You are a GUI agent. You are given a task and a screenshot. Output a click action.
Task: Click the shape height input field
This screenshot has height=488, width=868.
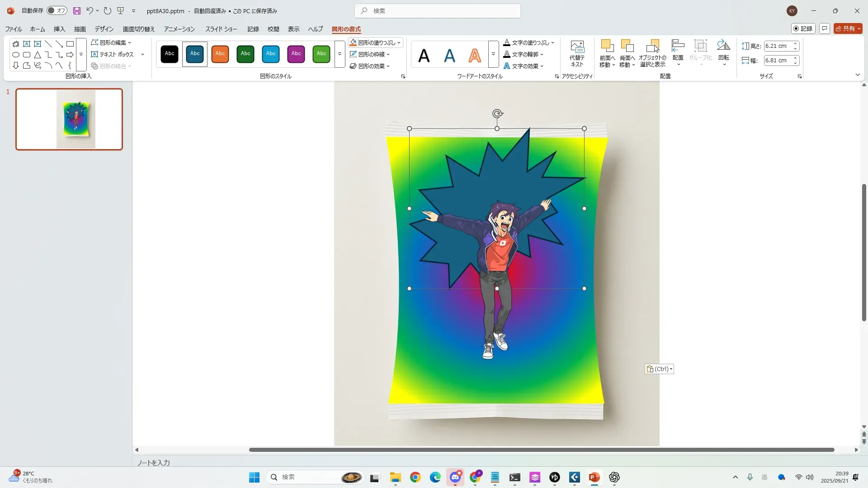[x=777, y=46]
